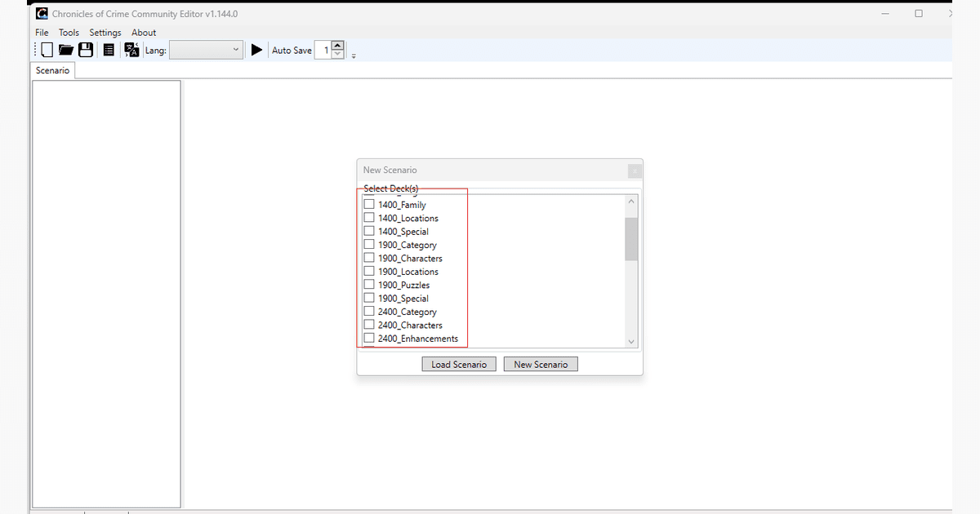This screenshot has width=980, height=514.
Task: Open the File menu
Action: pyautogui.click(x=42, y=33)
